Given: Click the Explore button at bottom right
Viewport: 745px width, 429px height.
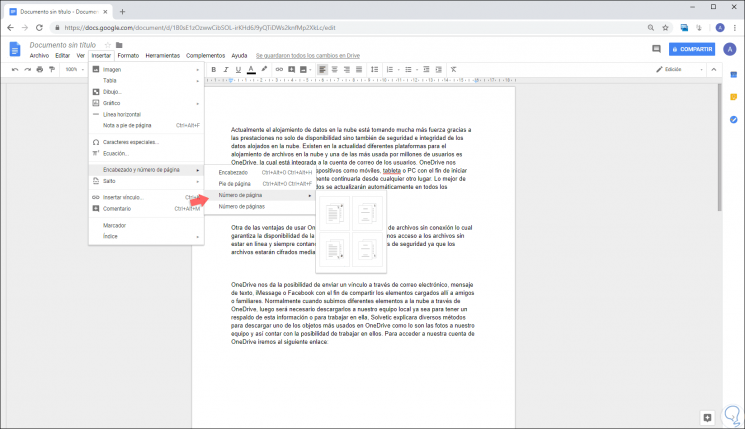Looking at the screenshot, I should [707, 418].
